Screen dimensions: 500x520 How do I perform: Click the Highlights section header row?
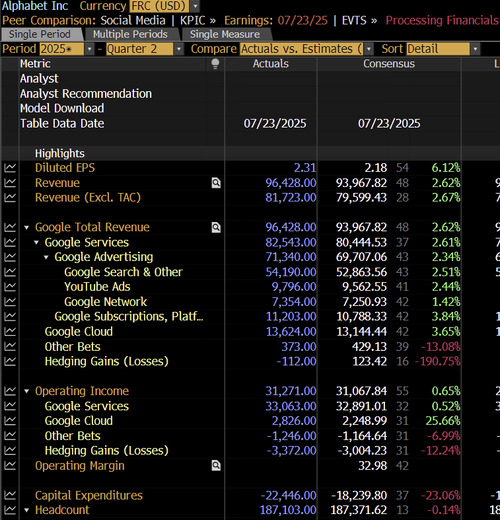250,153
